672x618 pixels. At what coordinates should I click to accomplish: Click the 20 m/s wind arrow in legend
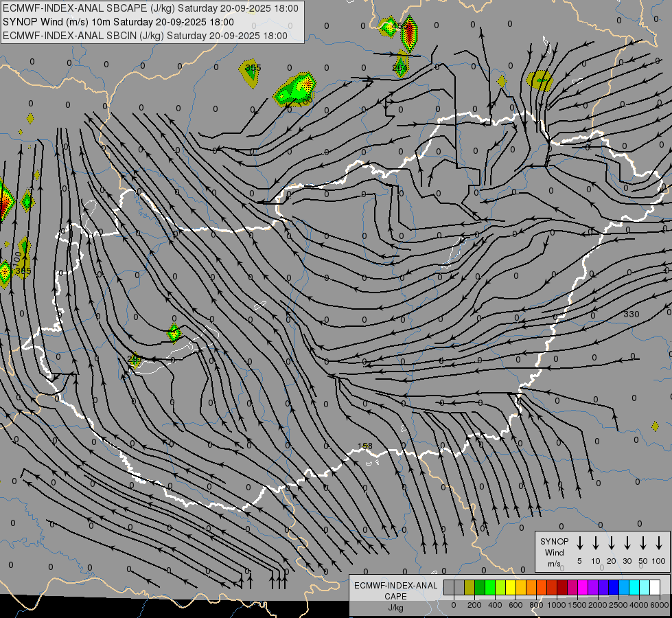[x=612, y=543]
